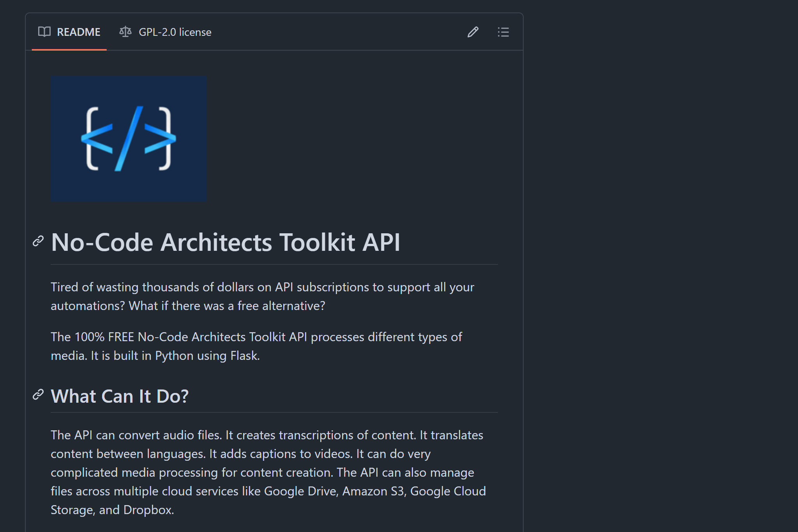Click the anchor link icon beside the main title
Viewport: 798px width, 532px height.
coord(38,241)
